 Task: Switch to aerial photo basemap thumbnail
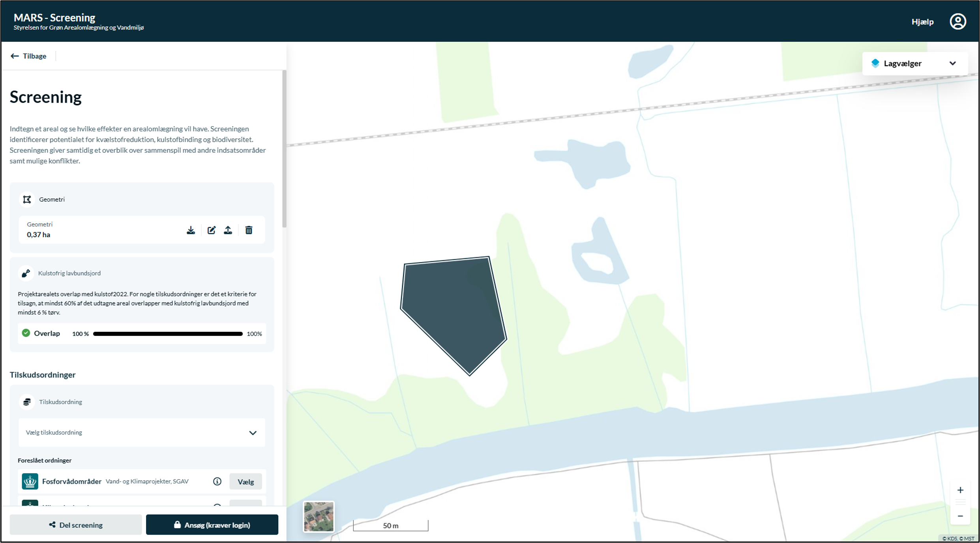(319, 517)
